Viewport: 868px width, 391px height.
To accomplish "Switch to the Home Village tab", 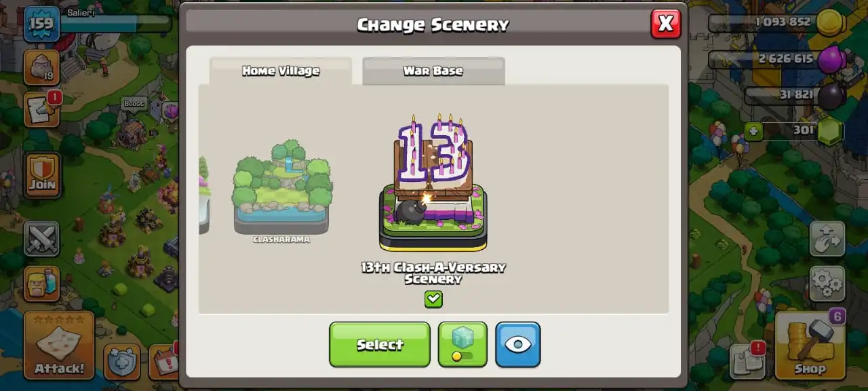I will 281,71.
